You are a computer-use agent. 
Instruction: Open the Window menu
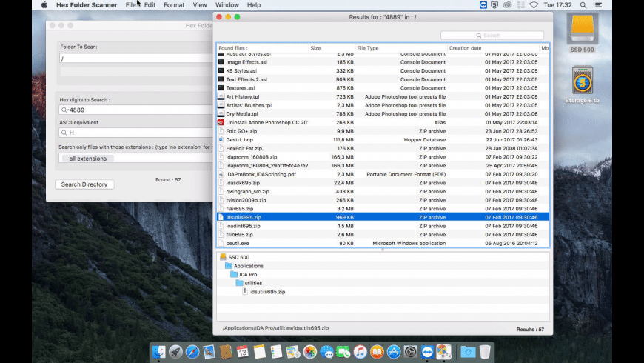[227, 5]
